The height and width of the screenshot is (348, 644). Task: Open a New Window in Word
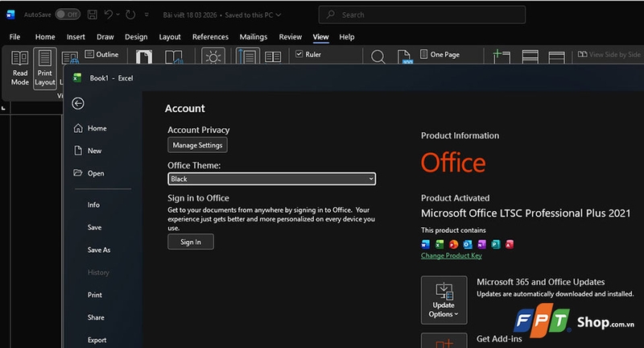click(x=501, y=56)
